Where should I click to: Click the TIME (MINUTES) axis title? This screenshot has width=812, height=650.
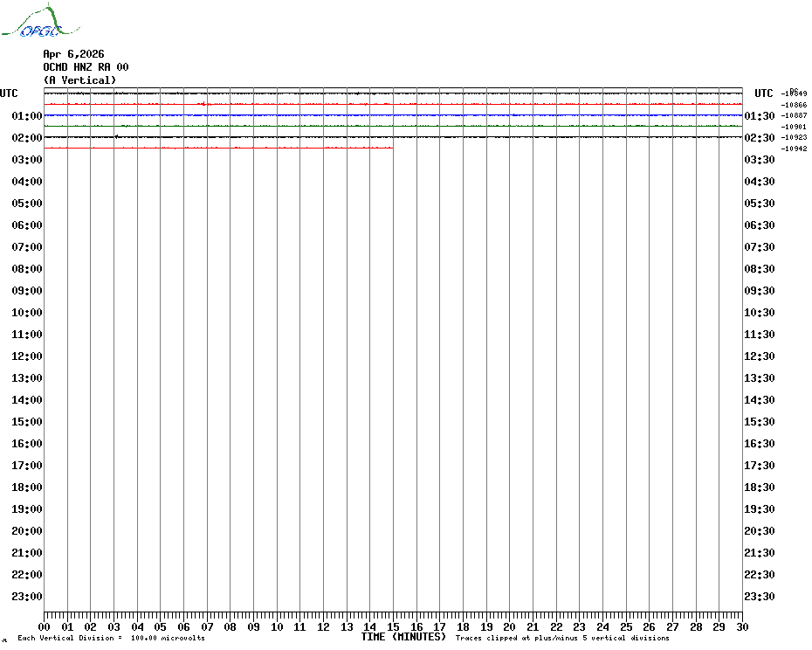point(403,637)
